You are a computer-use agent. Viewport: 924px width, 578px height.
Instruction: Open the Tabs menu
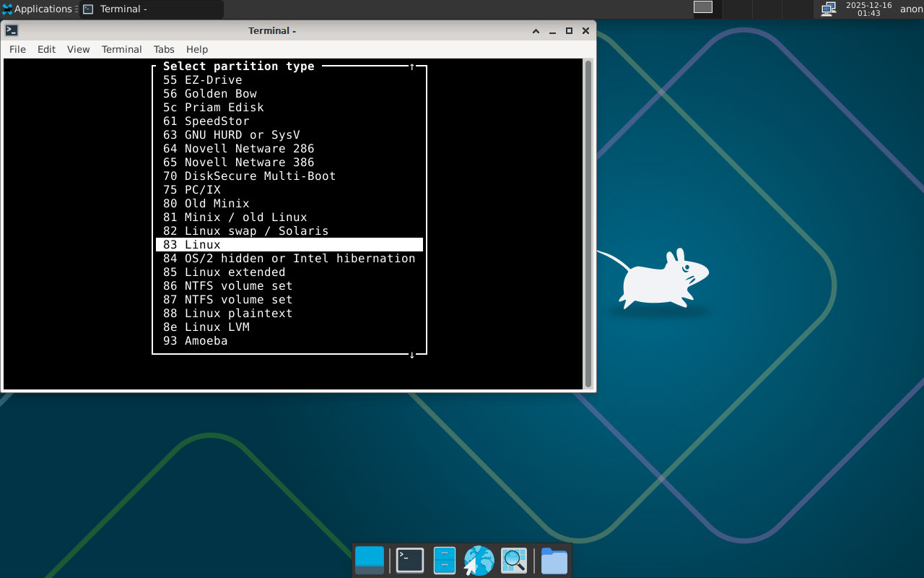164,49
